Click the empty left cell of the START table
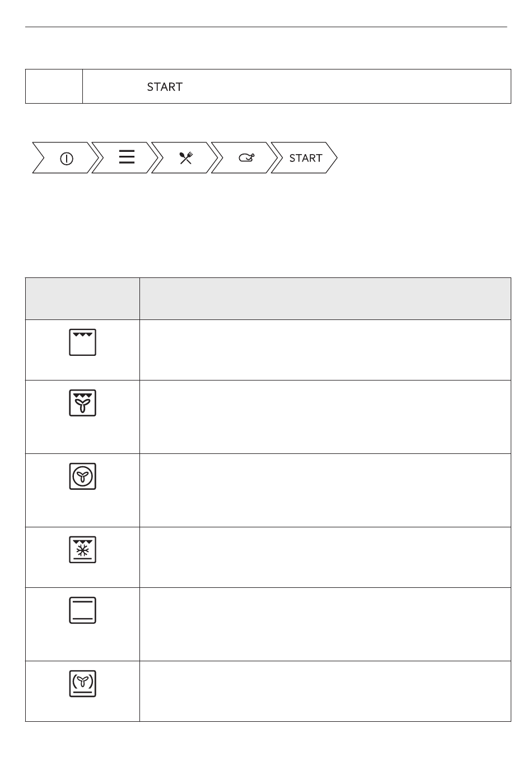Screen dimensions: 532x770 coord(54,86)
